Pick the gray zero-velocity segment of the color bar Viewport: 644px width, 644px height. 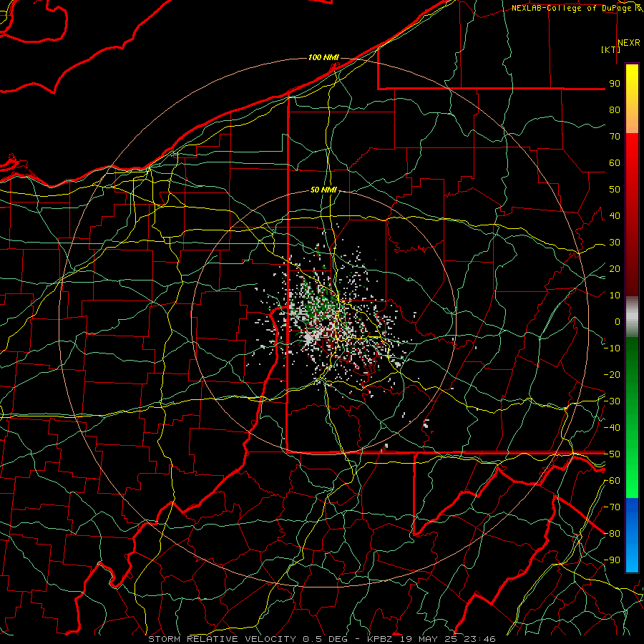tap(632, 317)
